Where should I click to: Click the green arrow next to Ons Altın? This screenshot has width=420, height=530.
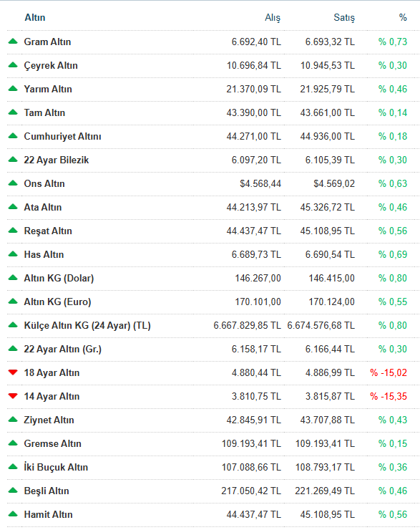point(13,183)
